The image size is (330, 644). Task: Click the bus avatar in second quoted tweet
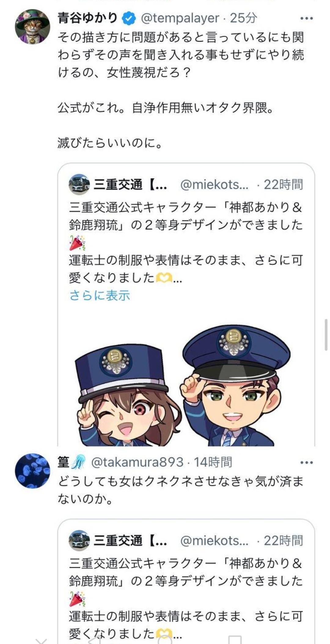click(x=79, y=541)
